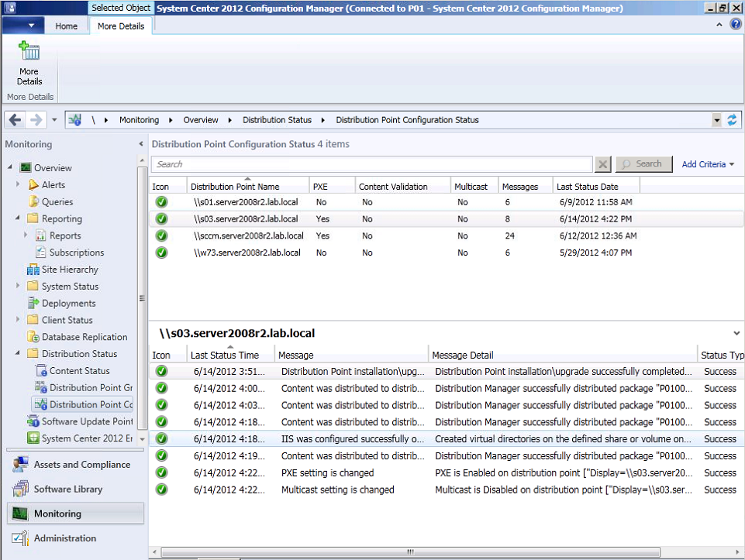
Task: Collapse the Monitoring navigation pane
Action: click(141, 144)
